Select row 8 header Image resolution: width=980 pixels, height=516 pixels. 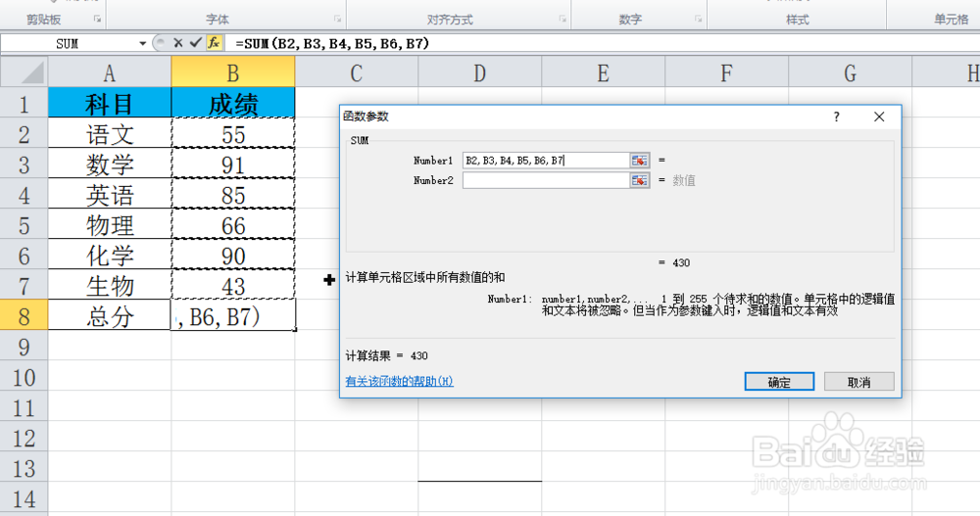tap(24, 316)
